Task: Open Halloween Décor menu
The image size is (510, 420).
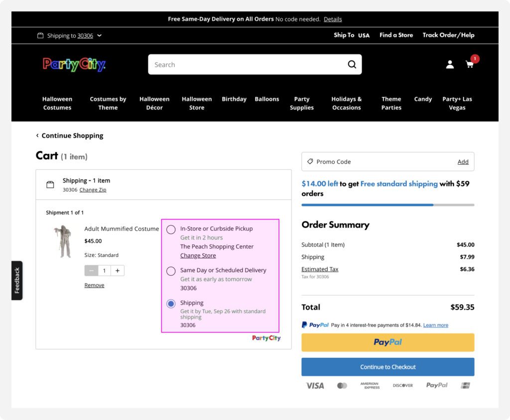Action: (x=154, y=104)
